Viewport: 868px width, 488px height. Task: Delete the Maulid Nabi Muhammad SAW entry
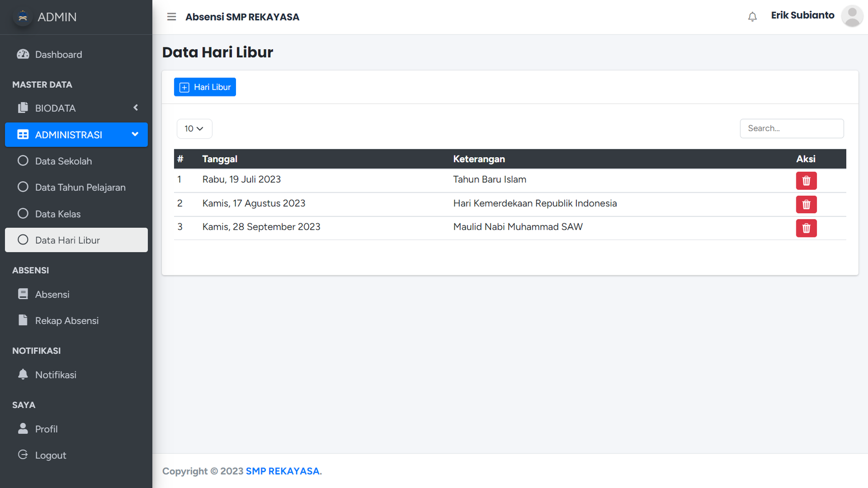point(806,228)
